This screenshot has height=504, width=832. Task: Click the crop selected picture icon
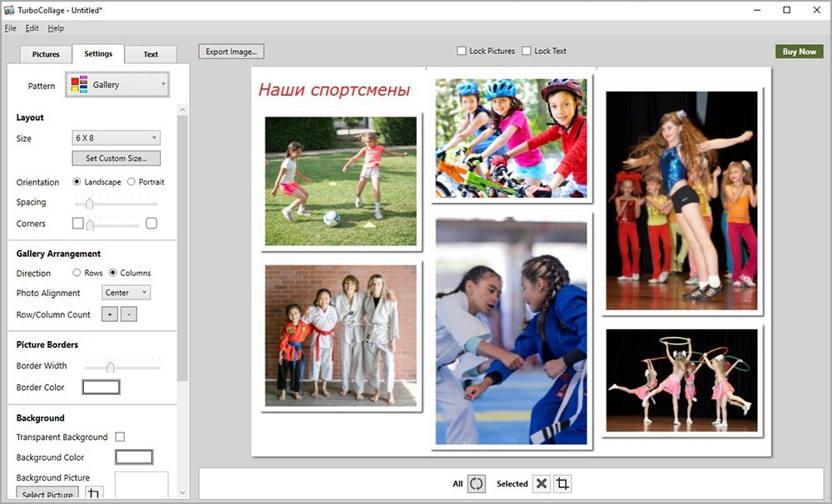pyautogui.click(x=563, y=483)
